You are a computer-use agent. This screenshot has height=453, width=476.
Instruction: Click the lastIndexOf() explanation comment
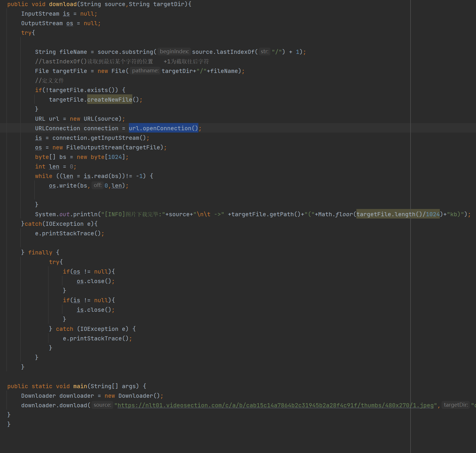(x=94, y=61)
